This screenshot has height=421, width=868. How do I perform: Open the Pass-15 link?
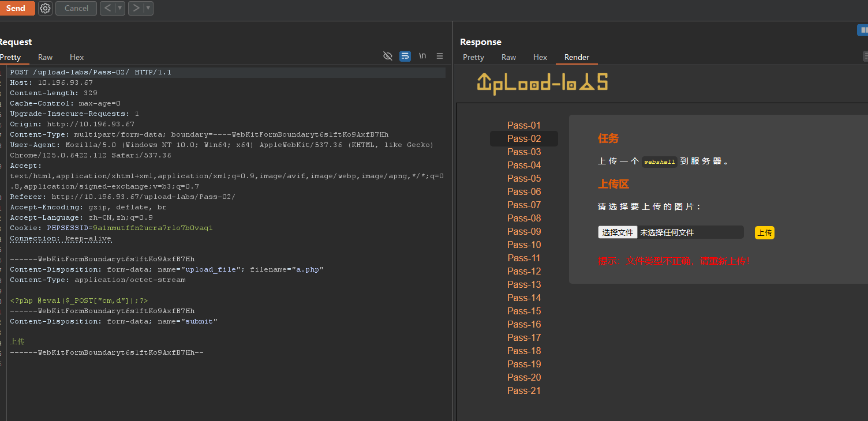click(524, 311)
